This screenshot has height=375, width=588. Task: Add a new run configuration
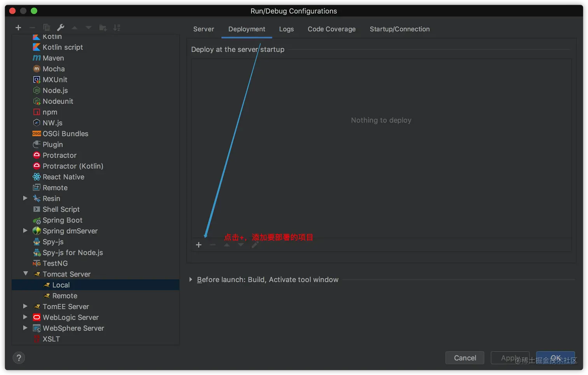coord(18,28)
